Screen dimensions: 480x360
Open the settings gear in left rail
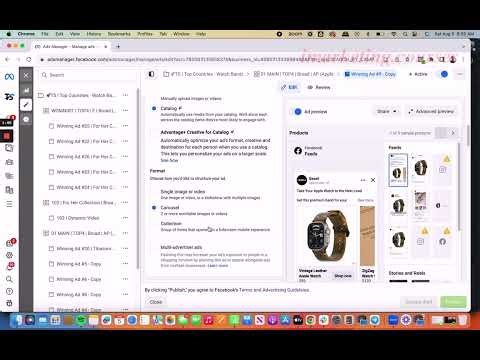pyautogui.click(x=9, y=255)
